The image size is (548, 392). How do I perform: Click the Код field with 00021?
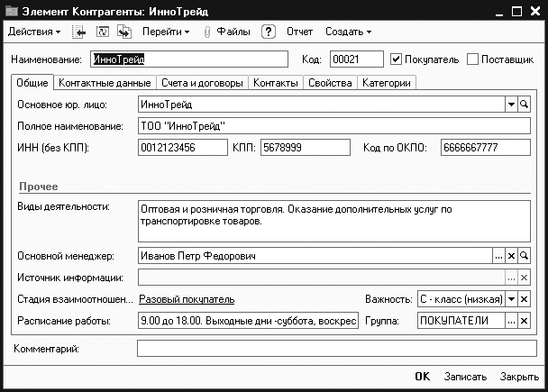pos(357,59)
